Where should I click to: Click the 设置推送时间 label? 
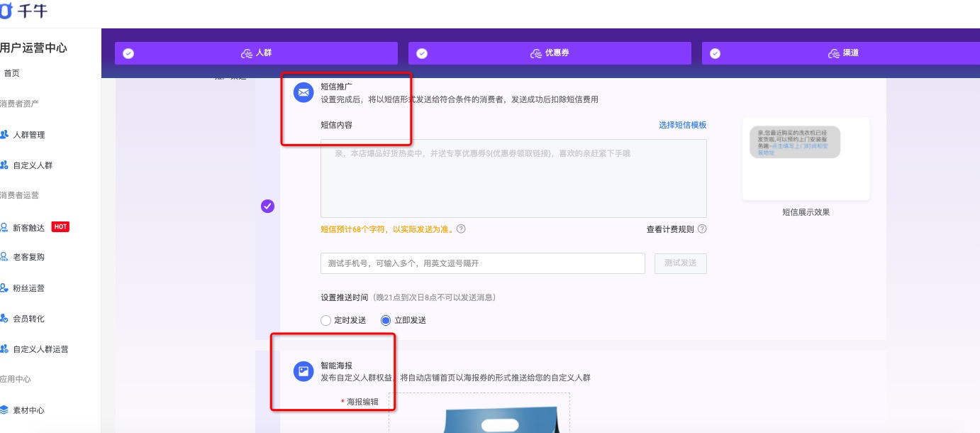coord(345,297)
